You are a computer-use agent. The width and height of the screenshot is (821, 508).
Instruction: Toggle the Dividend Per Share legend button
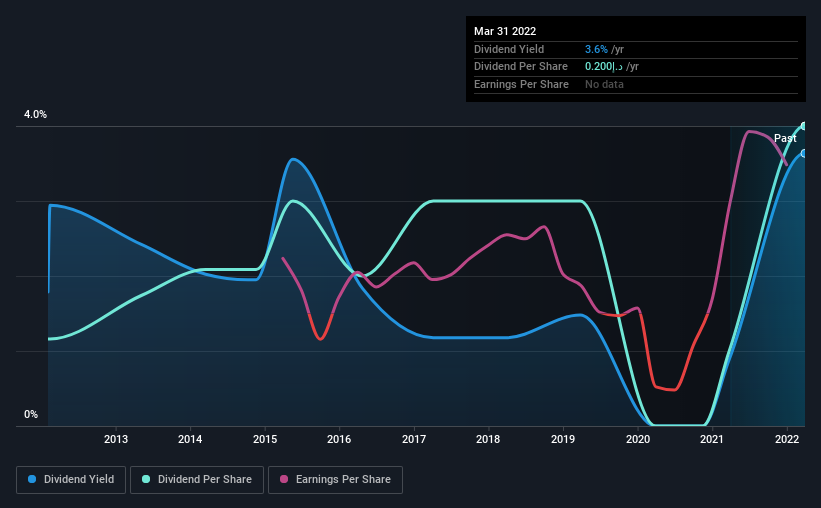pos(197,480)
